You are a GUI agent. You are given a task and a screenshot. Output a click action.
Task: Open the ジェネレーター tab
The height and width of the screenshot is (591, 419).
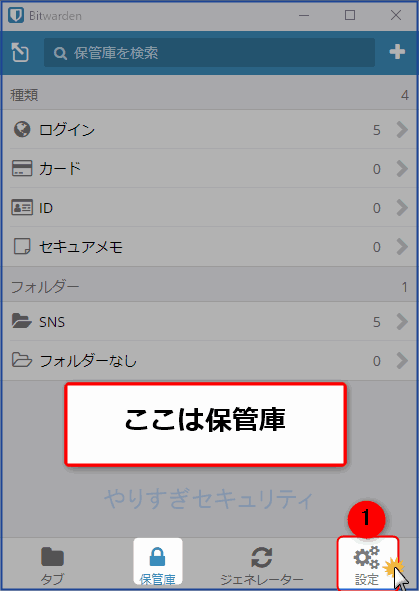pyautogui.click(x=262, y=565)
